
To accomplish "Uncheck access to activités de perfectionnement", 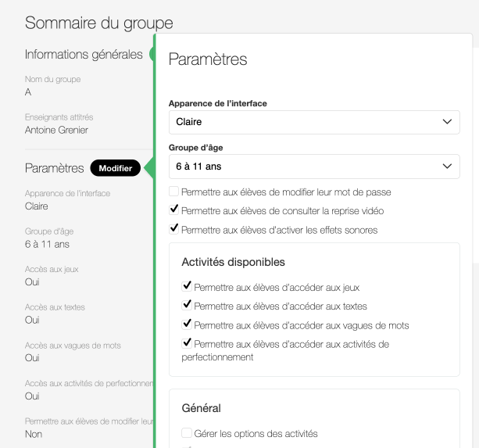I will [x=187, y=343].
